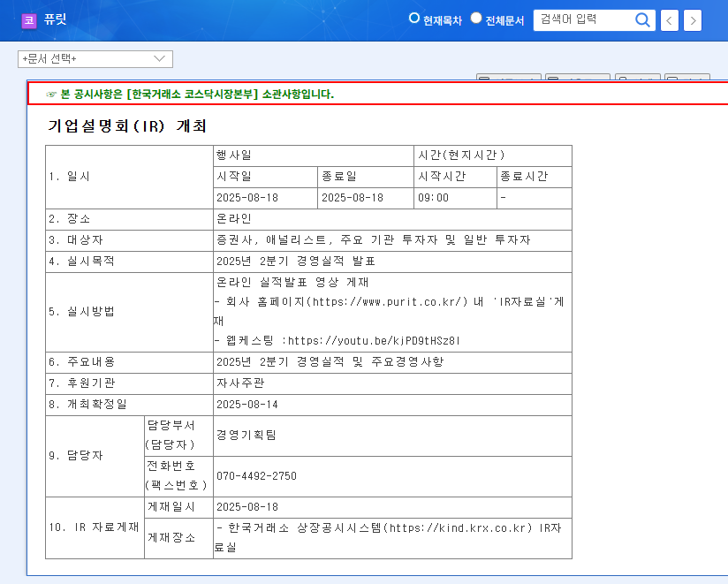Image resolution: width=728 pixels, height=584 pixels.
Task: Open the '+문서 선택+' dropdown
Action: pos(95,58)
